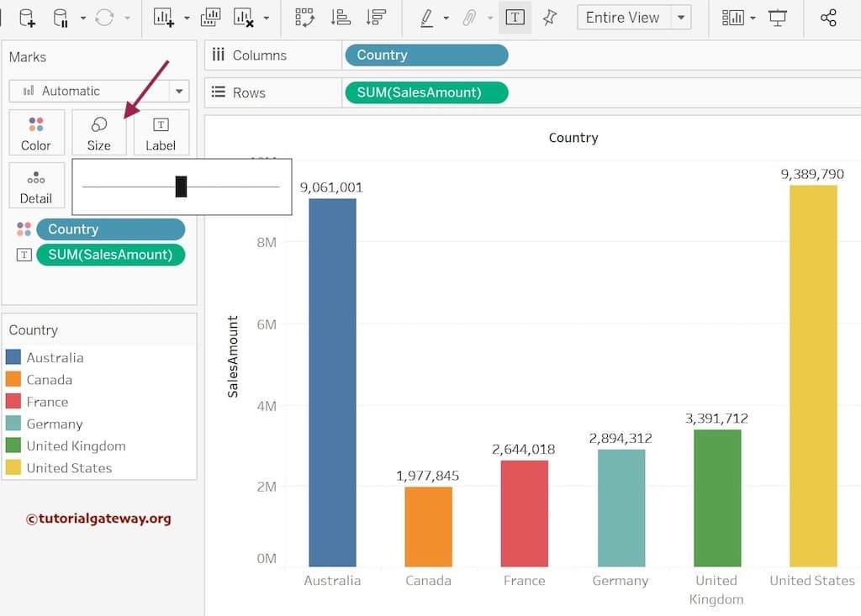Viewport: 861px width, 616px height.
Task: Click the Country pill on Columns
Action: (426, 55)
